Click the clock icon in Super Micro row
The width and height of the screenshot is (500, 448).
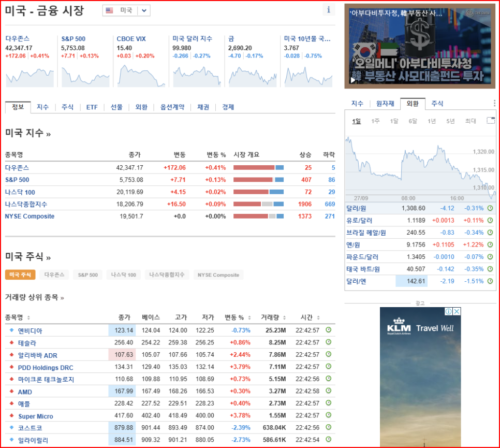(329, 415)
